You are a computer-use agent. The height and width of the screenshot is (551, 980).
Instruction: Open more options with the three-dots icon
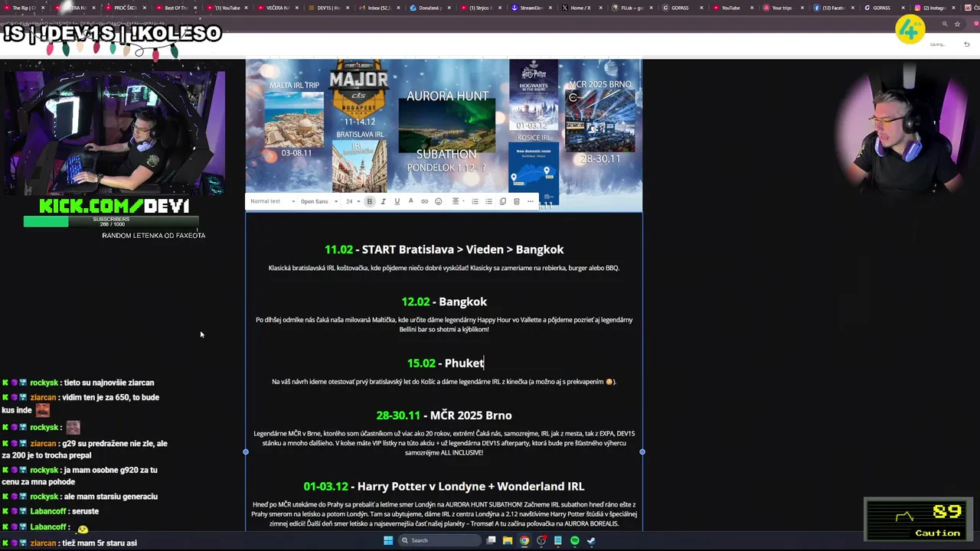[x=530, y=201]
